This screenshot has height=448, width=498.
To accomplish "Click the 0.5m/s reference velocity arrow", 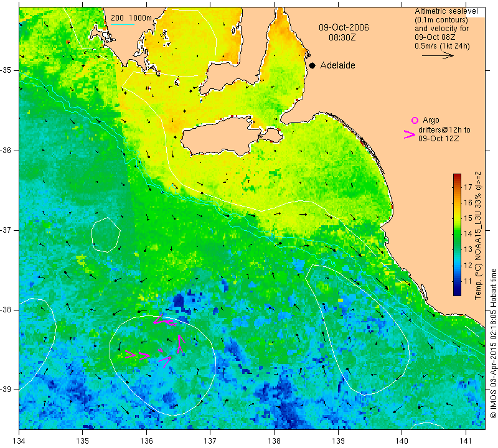I will click(x=438, y=55).
